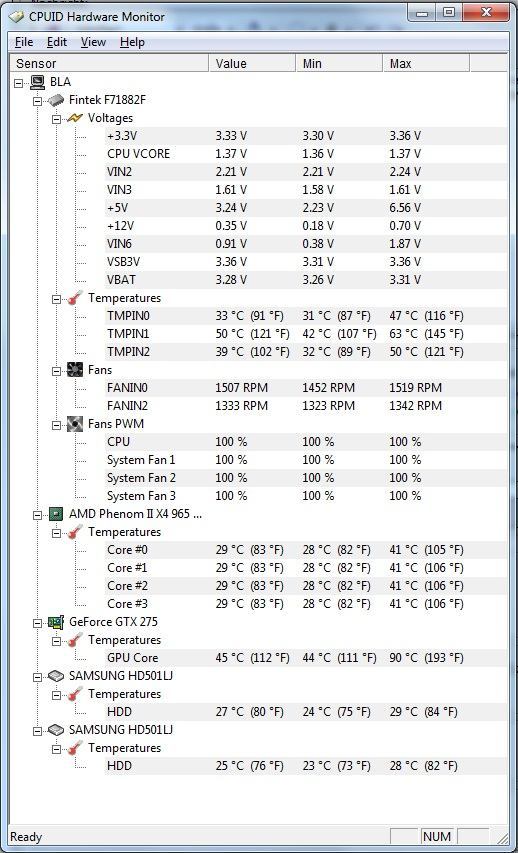This screenshot has width=518, height=853.
Task: Collapse the Fans PWM node
Action: tap(57, 424)
